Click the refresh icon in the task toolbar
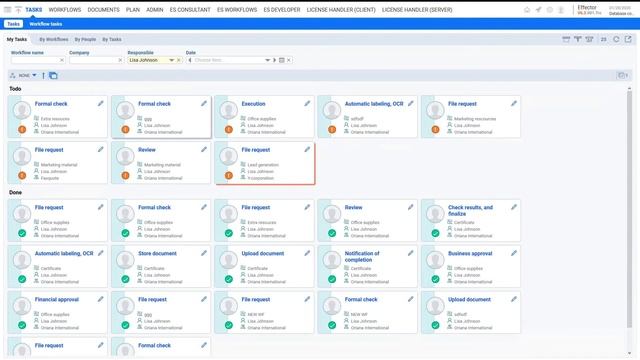Screen dimensions: 640x360 [616, 39]
